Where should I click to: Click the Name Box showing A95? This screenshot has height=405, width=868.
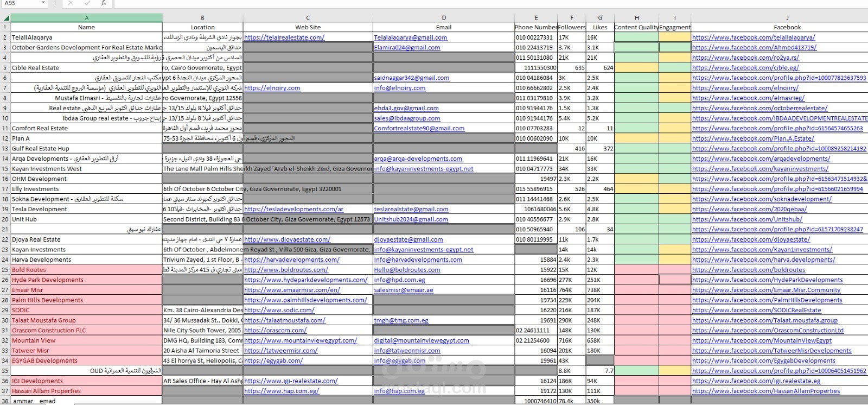(20, 3)
